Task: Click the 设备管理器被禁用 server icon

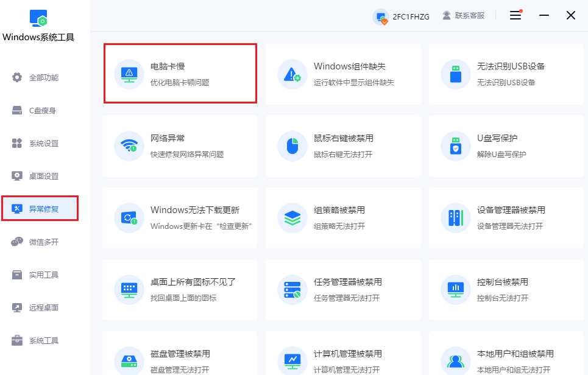Action: 456,218
